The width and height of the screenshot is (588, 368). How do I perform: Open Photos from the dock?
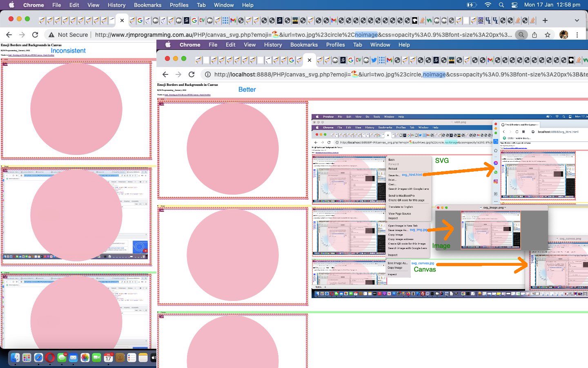click(85, 358)
